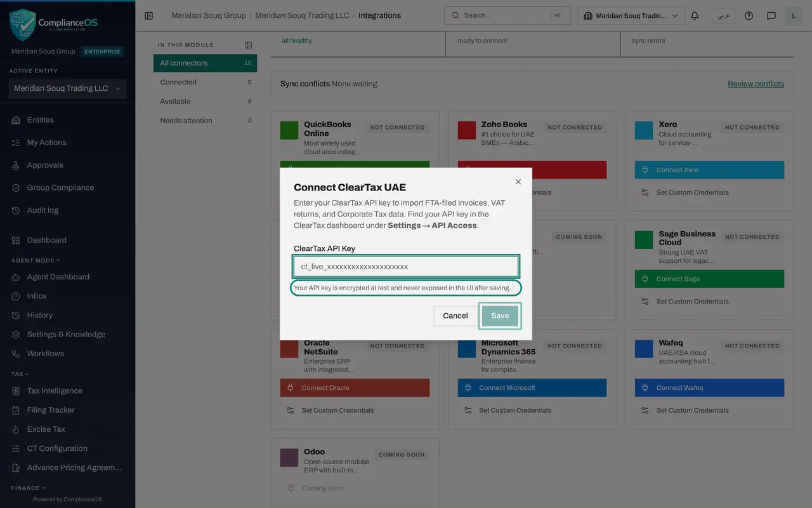This screenshot has height=508, width=812.
Task: Select the All connectors filter
Action: click(205, 63)
